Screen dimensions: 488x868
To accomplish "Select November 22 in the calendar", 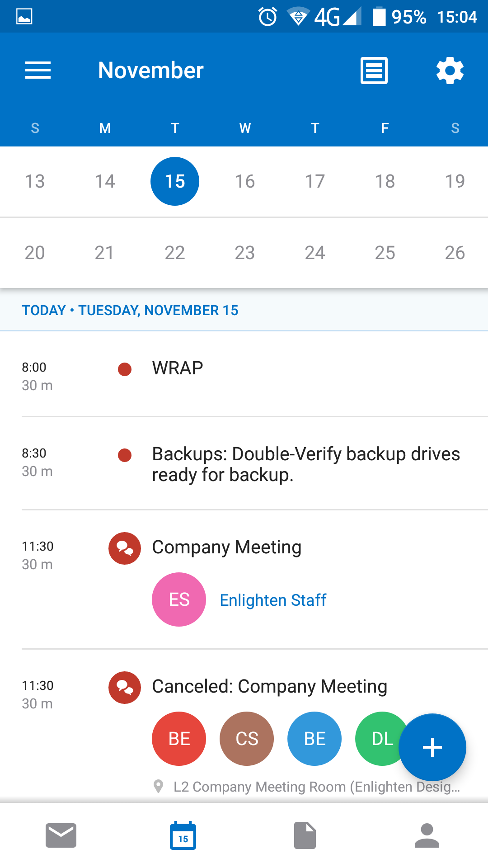I will click(x=175, y=253).
